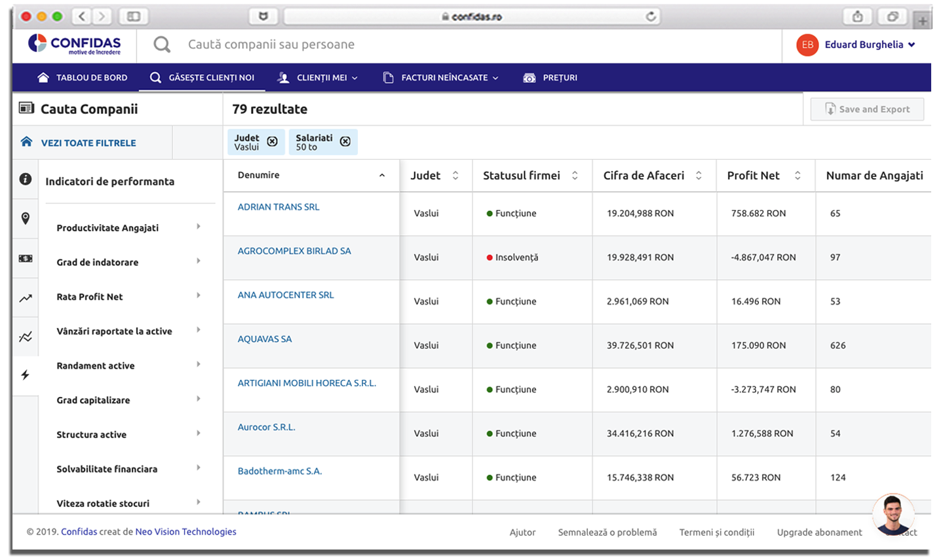Remove the Judet Vaslui filter

pyautogui.click(x=272, y=141)
